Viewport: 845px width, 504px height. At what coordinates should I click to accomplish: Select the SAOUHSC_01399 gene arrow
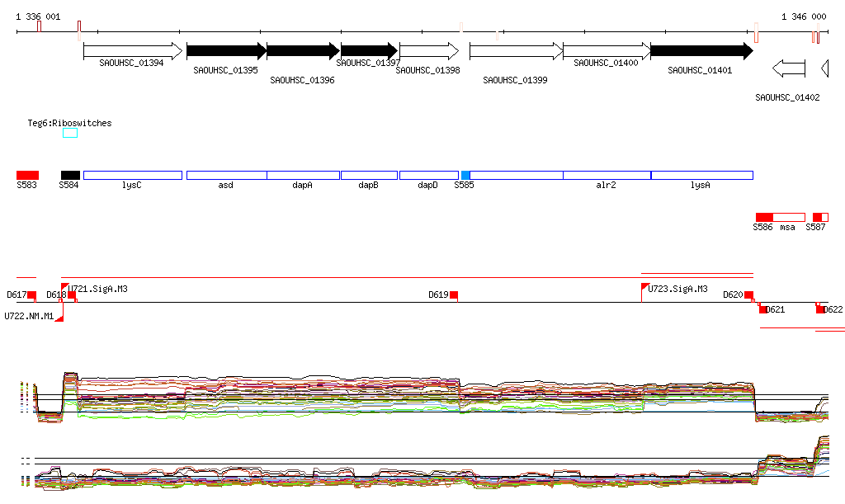515,51
